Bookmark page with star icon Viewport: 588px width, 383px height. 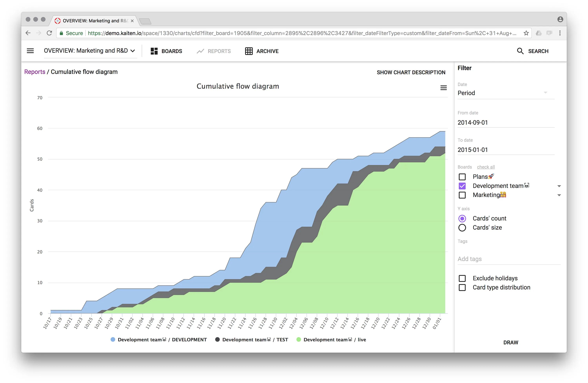[526, 33]
